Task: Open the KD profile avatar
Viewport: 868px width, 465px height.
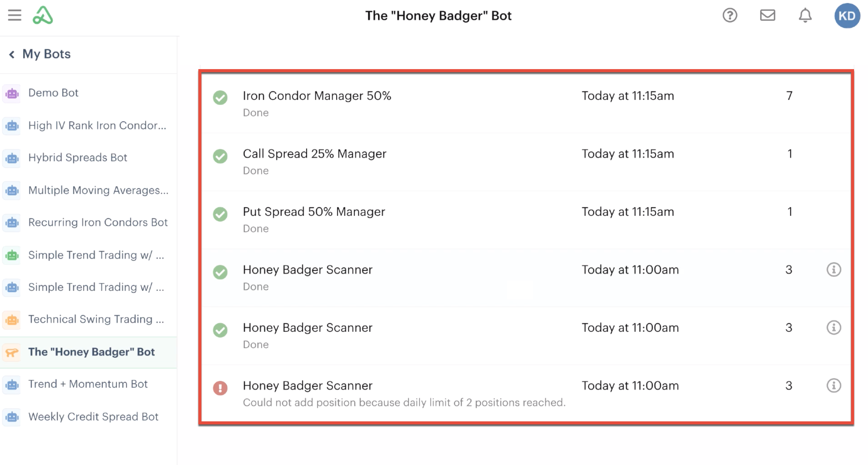Action: click(846, 16)
